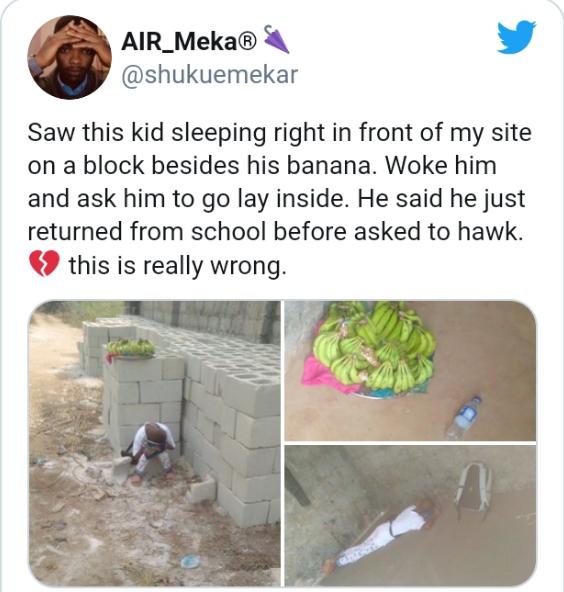Open the close-up photo of green bananas

click(x=410, y=371)
